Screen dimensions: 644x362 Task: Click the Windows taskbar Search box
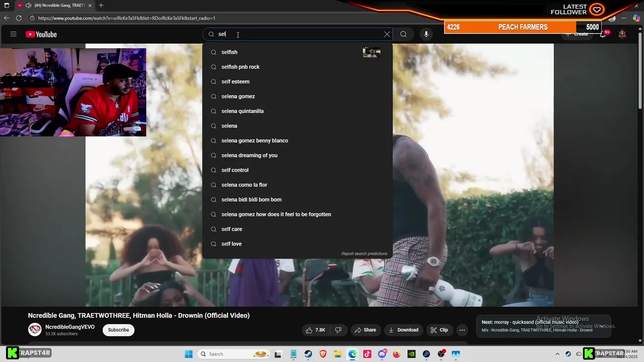pos(233,354)
